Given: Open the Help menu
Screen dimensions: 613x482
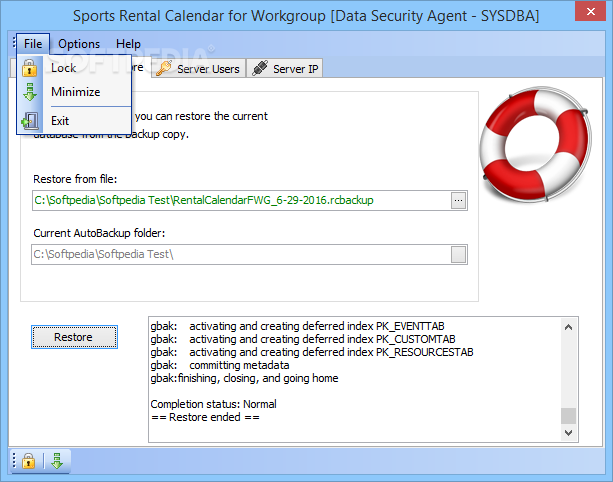Looking at the screenshot, I should (128, 44).
